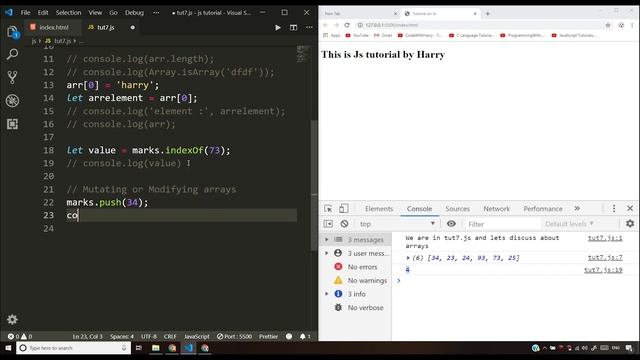
Task: Click inside the console Filter field
Action: pyautogui.click(x=503, y=224)
